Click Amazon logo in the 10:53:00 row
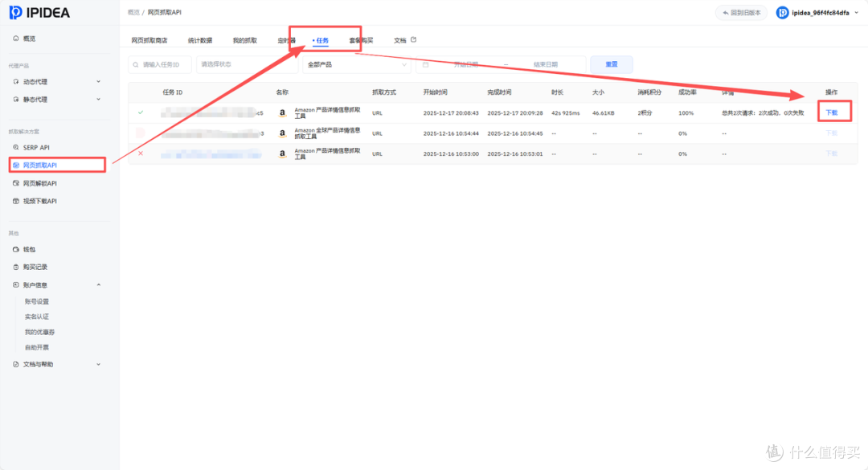Screen dimensions: 868x470 (282, 154)
